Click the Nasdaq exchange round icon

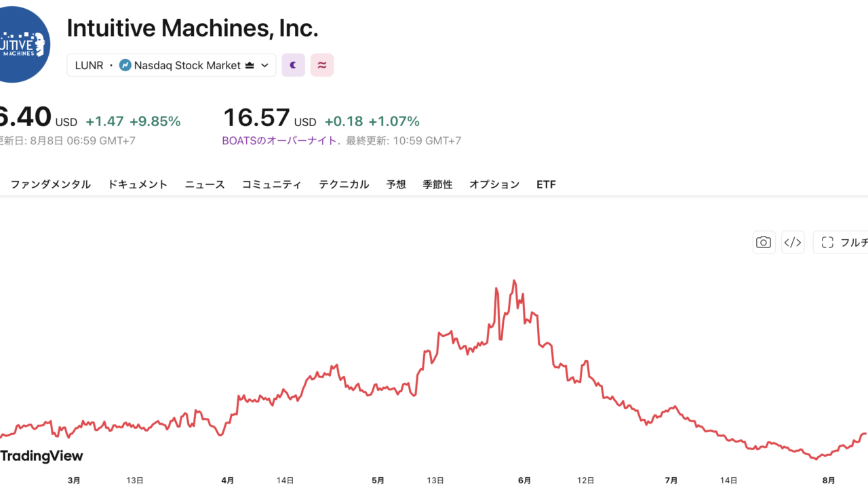[125, 65]
